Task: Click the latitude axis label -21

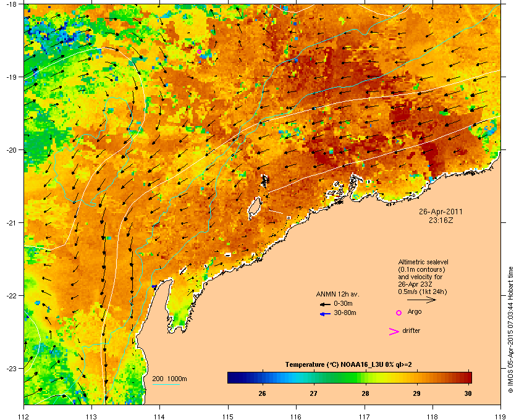Action: click(11, 223)
